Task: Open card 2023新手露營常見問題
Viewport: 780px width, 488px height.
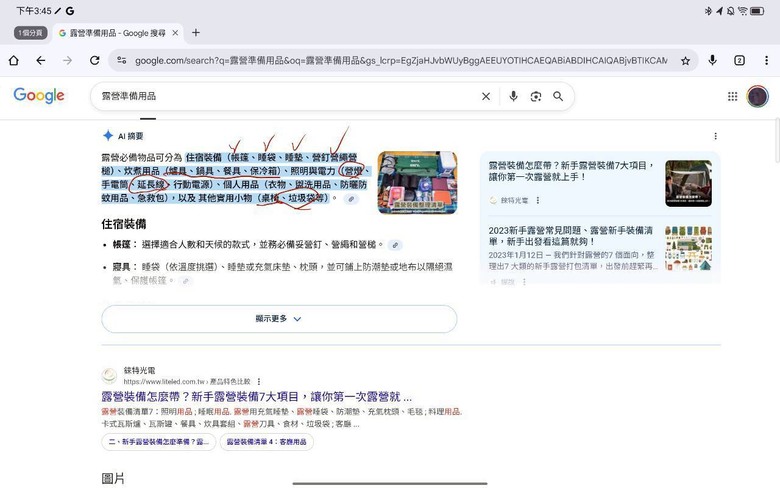Action: coord(570,236)
